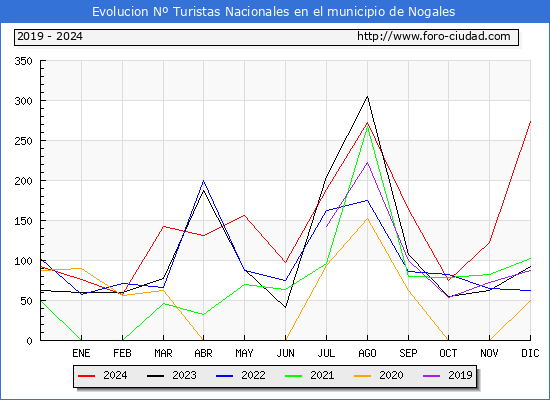The image size is (550, 400).
Task: Open the http://www.foro-ciudad.com link text
Action: pos(434,36)
